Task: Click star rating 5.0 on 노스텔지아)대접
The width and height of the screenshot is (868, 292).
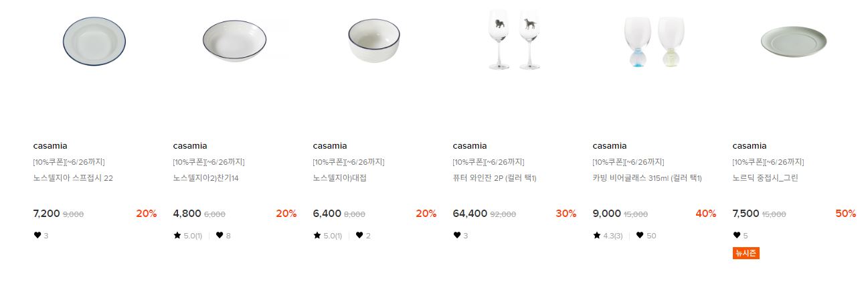Action: pyautogui.click(x=327, y=236)
